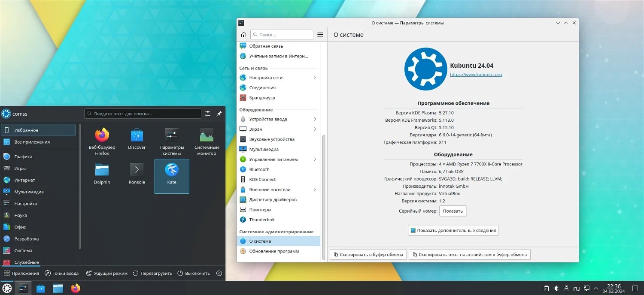Screen dimensions: 644x295
Task: Click the search field in System Settings
Action: tap(282, 34)
